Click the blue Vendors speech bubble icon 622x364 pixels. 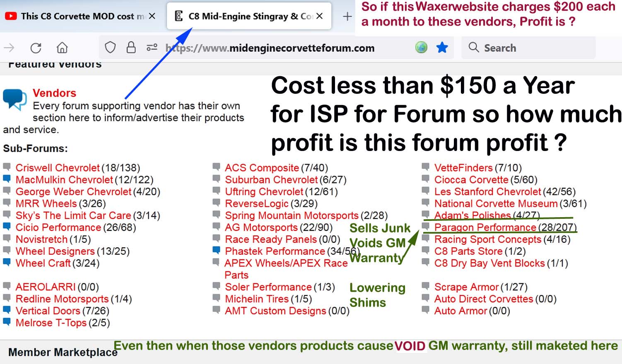coord(14,99)
